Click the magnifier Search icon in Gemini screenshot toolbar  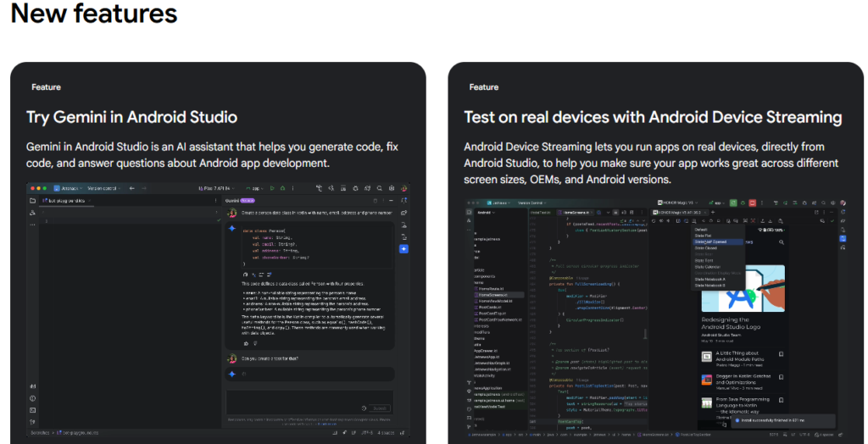380,188
